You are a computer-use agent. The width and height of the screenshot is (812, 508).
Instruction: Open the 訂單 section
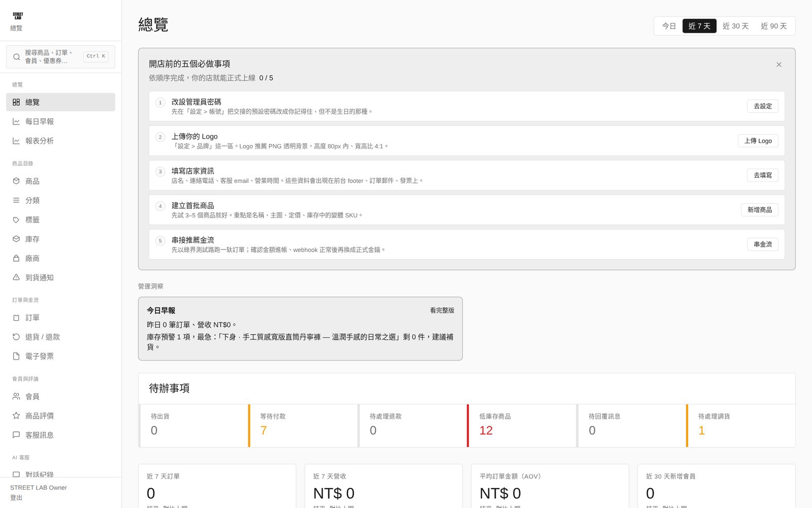[x=60, y=317]
